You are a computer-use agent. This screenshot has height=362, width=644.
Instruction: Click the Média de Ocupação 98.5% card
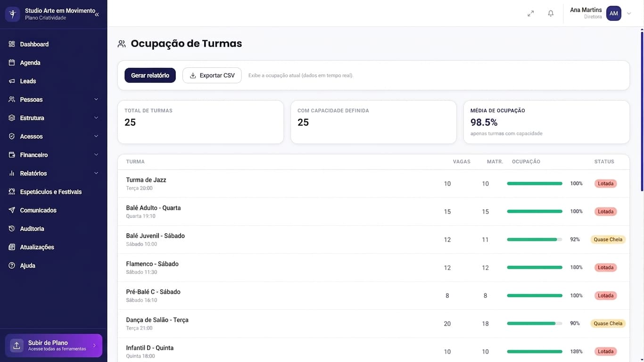(x=546, y=122)
